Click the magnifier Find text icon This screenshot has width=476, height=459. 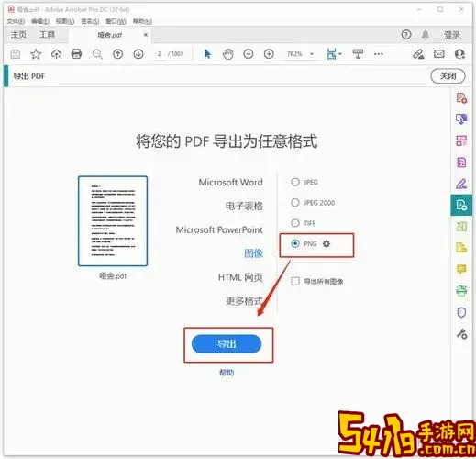click(97, 54)
